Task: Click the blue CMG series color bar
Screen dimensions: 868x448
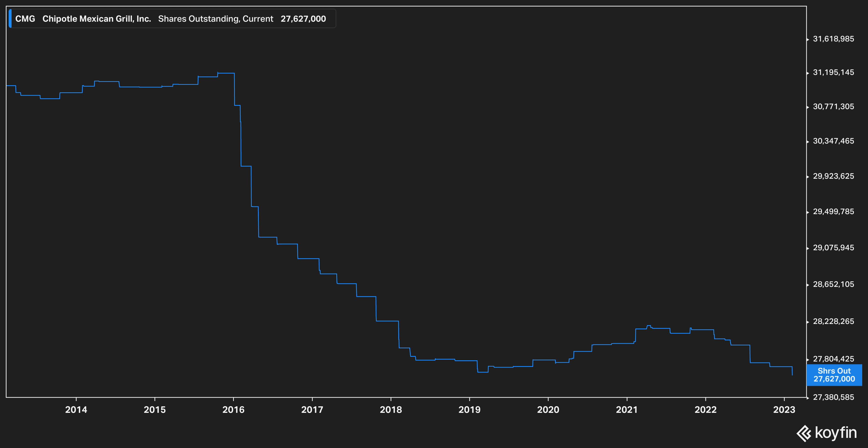Action: coord(10,19)
